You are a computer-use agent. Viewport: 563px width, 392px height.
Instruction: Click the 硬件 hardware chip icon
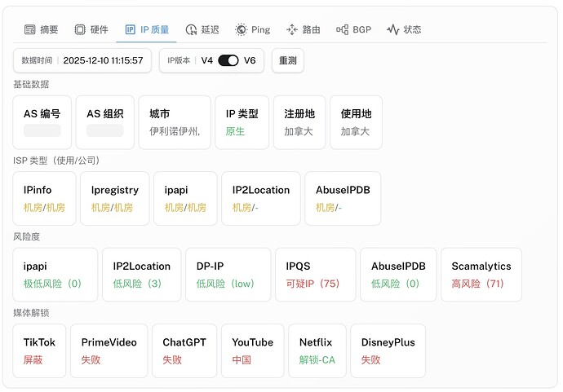coord(80,29)
